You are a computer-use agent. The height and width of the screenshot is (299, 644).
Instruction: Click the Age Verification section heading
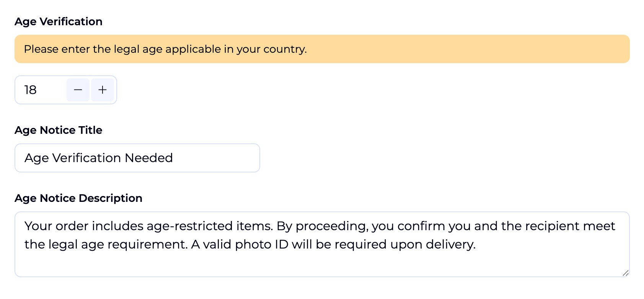[59, 21]
